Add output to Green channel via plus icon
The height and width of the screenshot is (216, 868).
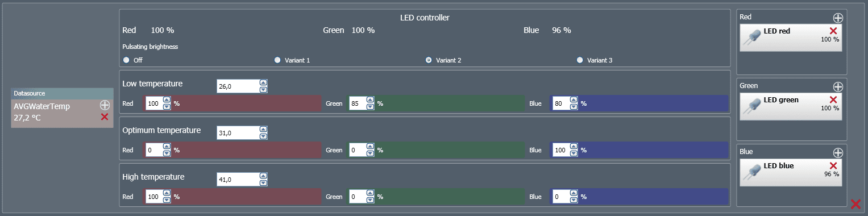pos(838,87)
